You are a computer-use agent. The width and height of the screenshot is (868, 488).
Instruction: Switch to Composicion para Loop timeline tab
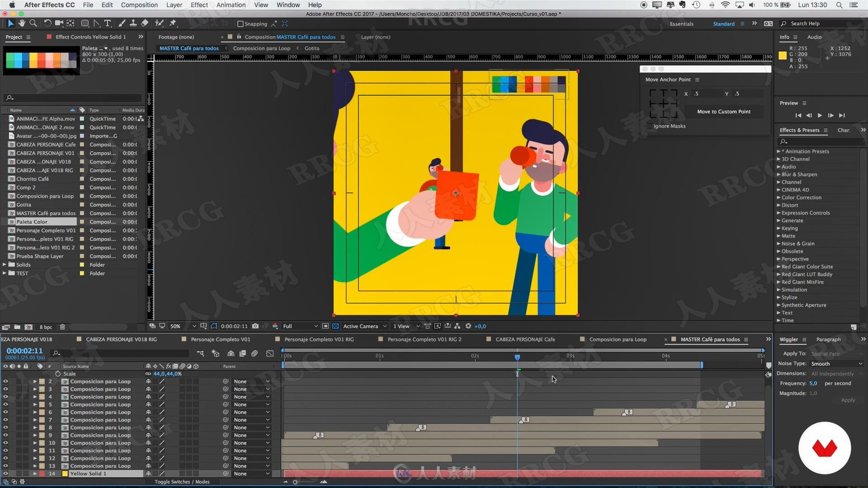618,339
